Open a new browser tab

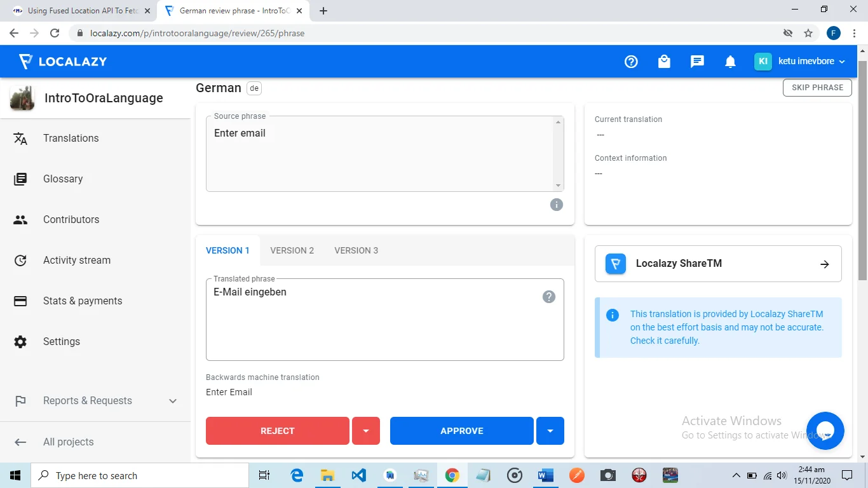[x=323, y=11]
